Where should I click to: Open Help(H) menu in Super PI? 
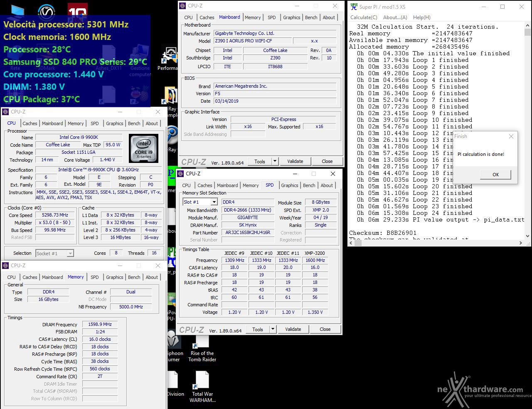[x=422, y=17]
